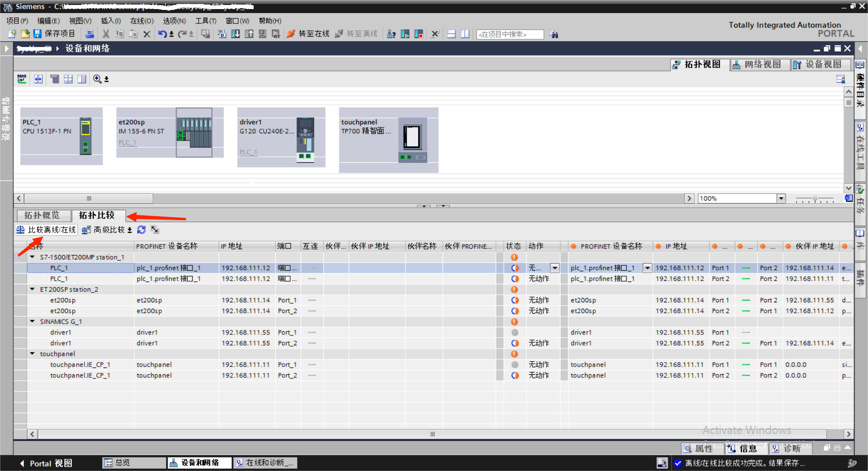Collapse SINAMICS G_1 tree node
This screenshot has height=471, width=868.
pyautogui.click(x=33, y=321)
